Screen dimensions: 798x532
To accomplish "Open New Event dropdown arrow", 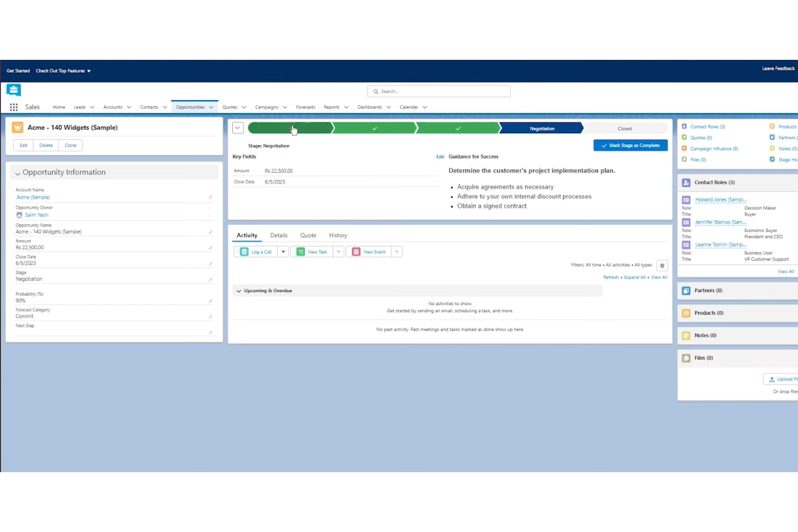I will (397, 252).
